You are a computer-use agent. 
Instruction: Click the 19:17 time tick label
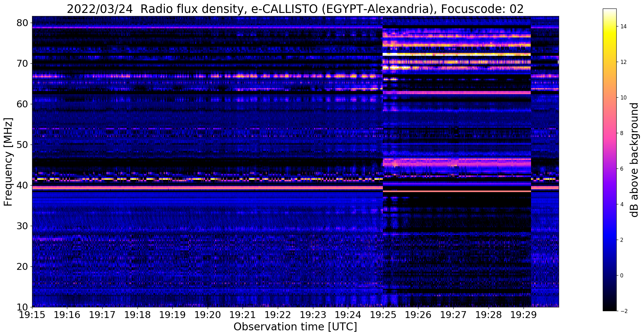[102, 315]
